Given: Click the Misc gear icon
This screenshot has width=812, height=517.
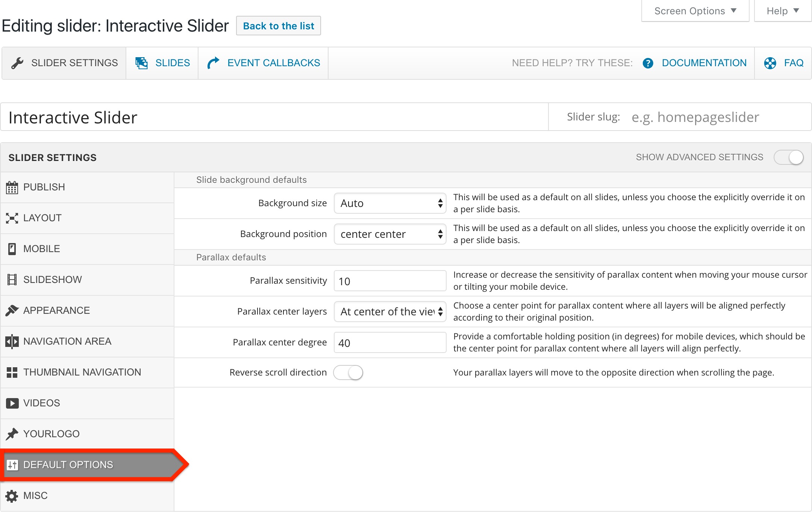Looking at the screenshot, I should tap(12, 496).
